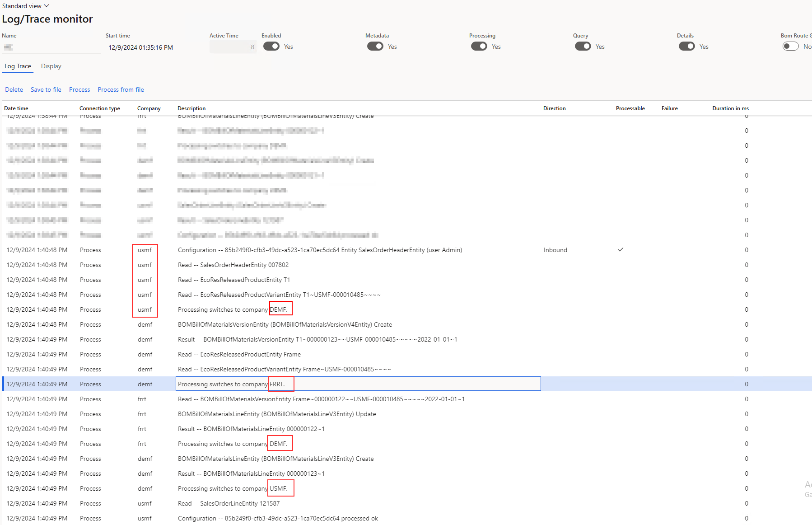Click 'Result -- BOMBillOfMaterialsLineEntity 000000123~1'
The image size is (812, 525).
point(251,473)
